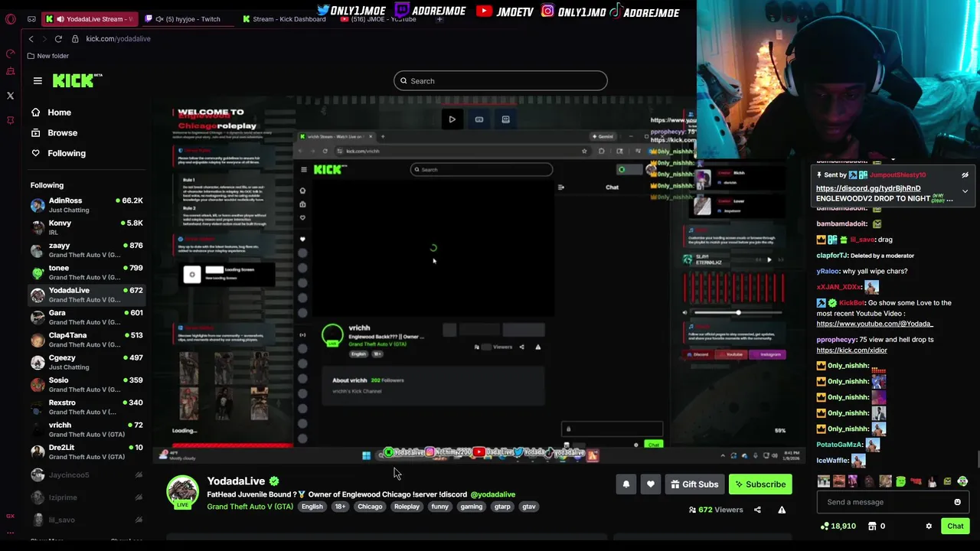Focus the Kick Search field

tap(501, 81)
